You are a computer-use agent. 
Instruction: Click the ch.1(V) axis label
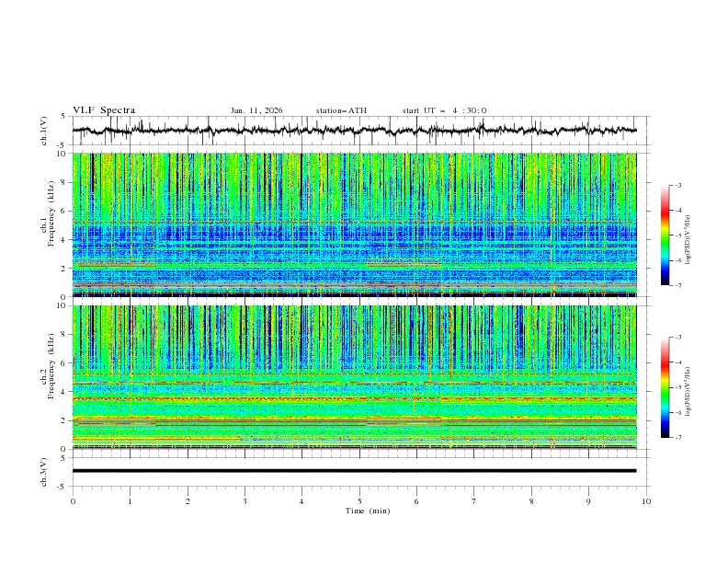[44, 131]
